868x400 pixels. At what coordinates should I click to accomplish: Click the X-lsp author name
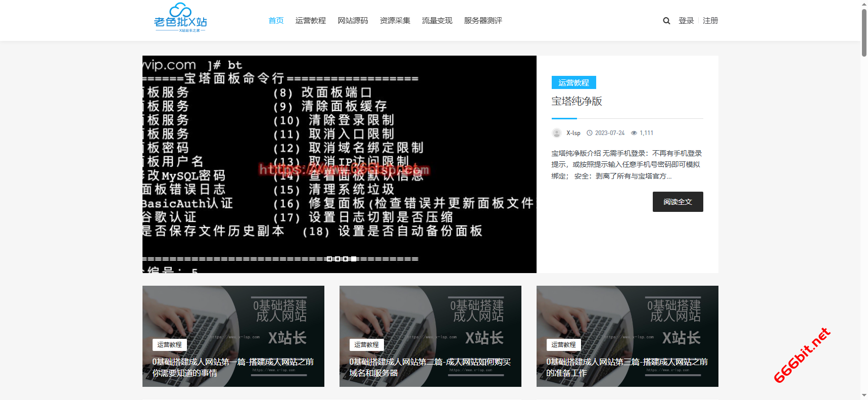573,133
